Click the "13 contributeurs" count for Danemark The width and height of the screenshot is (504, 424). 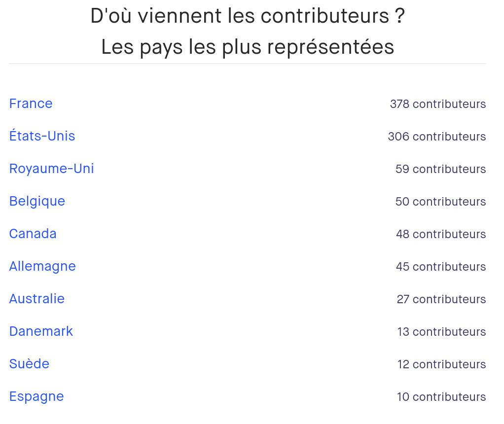pyautogui.click(x=441, y=332)
